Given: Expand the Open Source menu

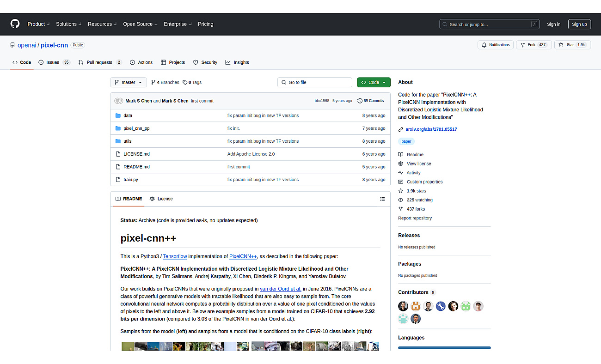Looking at the screenshot, I should click(140, 24).
